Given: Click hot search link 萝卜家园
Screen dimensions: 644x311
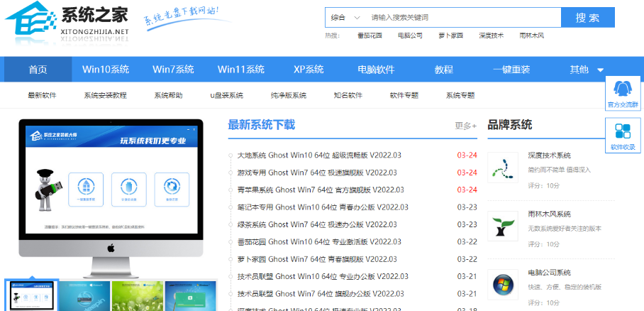Looking at the screenshot, I should (450, 36).
